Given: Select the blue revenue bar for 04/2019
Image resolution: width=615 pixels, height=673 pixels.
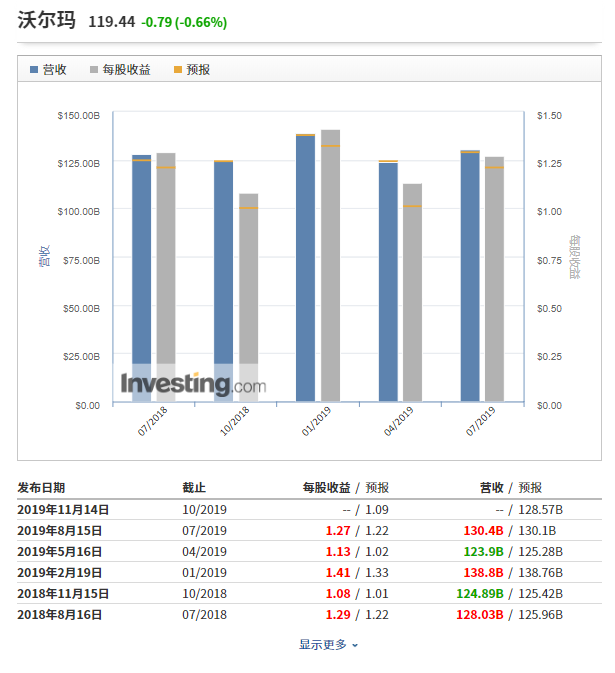Looking at the screenshot, I should [x=388, y=282].
